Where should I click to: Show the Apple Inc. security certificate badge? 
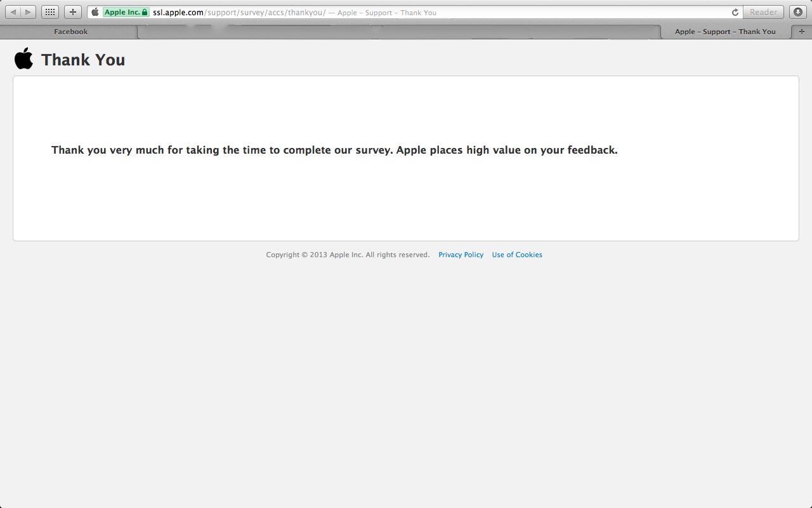tap(126, 12)
